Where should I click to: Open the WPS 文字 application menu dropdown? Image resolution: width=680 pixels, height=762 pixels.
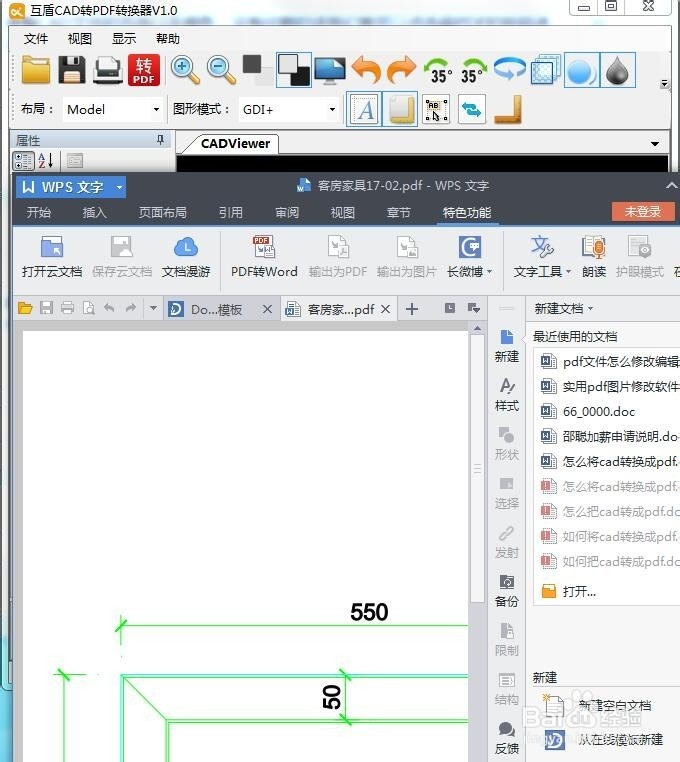click(119, 187)
